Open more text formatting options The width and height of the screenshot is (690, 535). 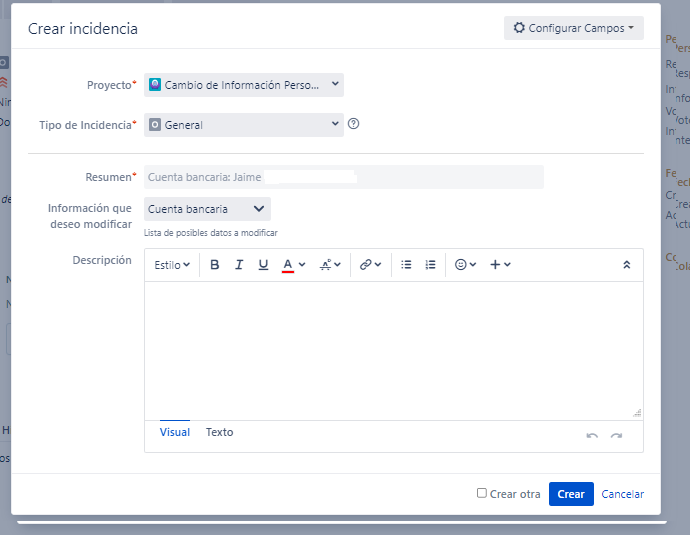(330, 264)
